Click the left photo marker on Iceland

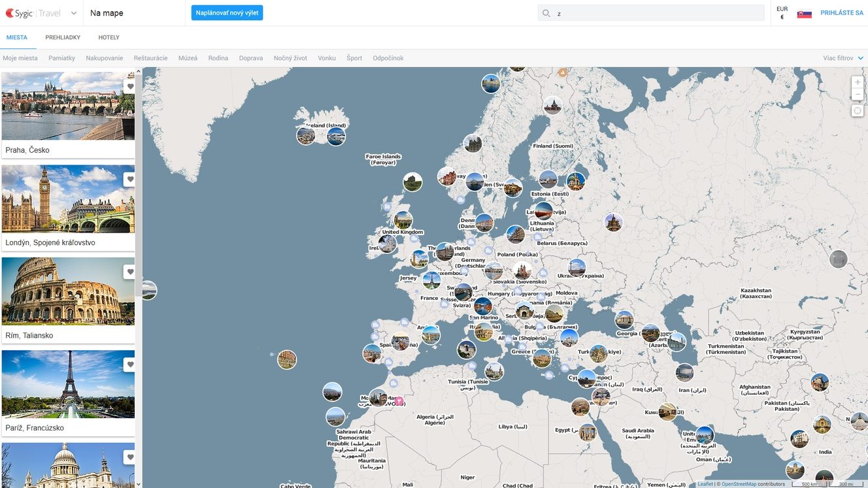[x=306, y=135]
